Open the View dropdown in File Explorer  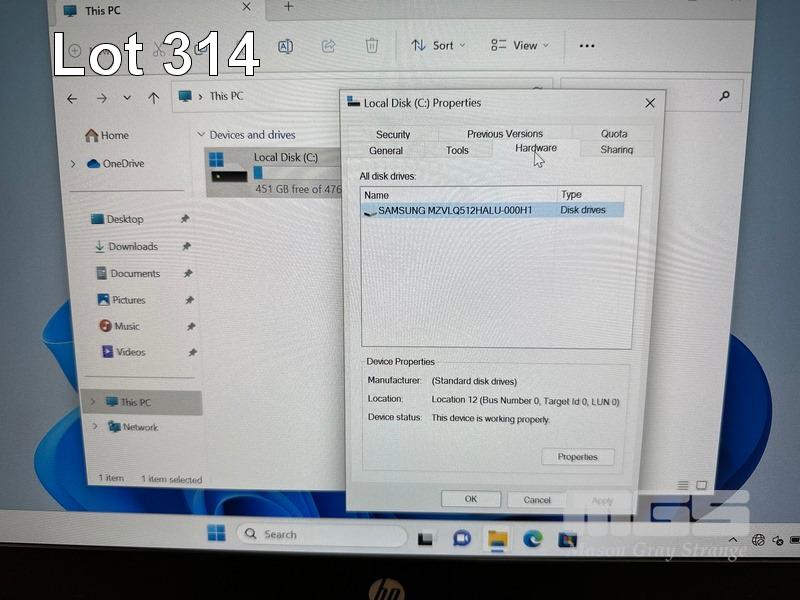[519, 46]
